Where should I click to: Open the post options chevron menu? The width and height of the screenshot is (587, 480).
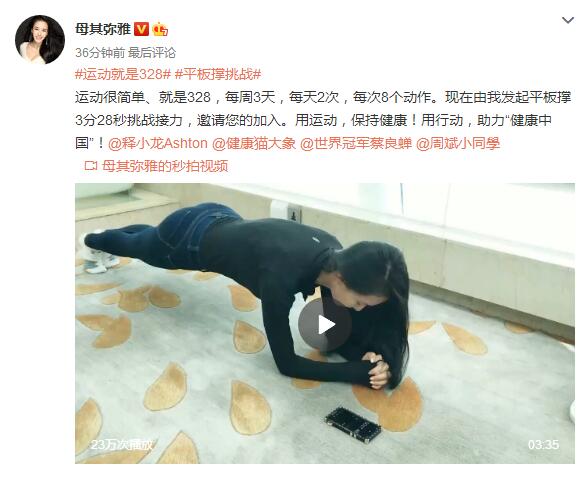click(568, 20)
